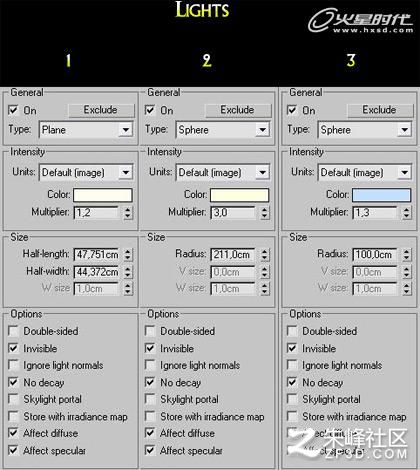Image resolution: width=420 pixels, height=470 pixels.
Task: Click spinner arrows beside light 2 Multiplier
Action: 265,212
